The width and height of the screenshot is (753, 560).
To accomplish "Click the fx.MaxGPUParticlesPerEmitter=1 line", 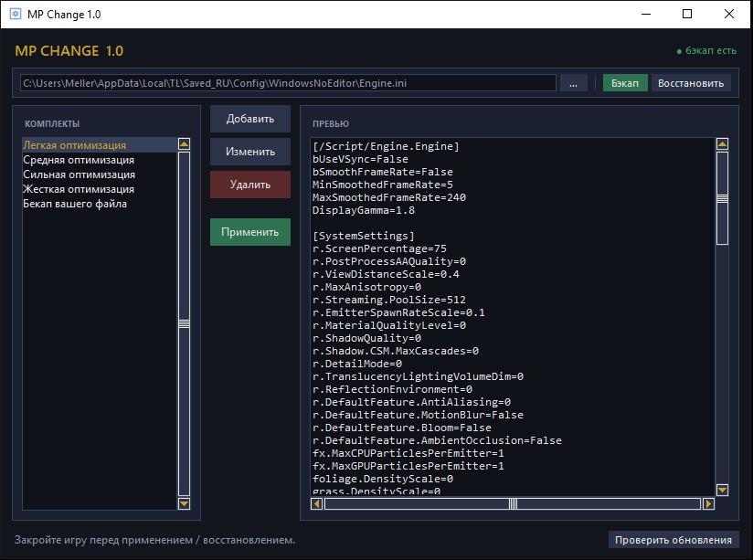I will pyautogui.click(x=408, y=466).
